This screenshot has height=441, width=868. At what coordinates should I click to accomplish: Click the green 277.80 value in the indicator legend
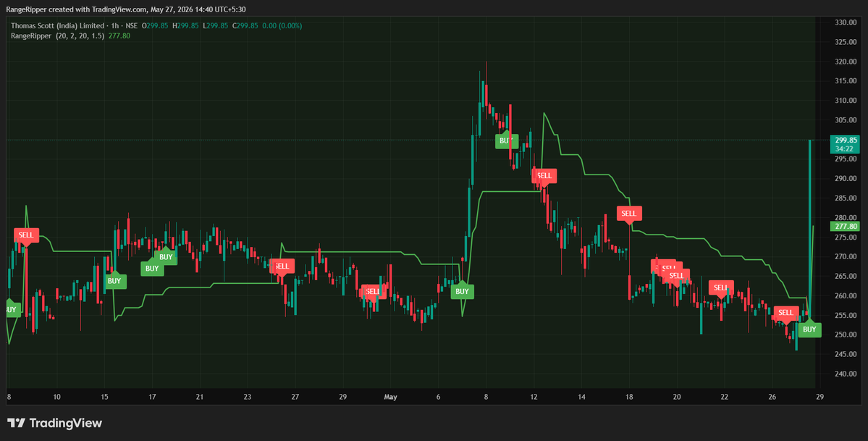click(119, 35)
